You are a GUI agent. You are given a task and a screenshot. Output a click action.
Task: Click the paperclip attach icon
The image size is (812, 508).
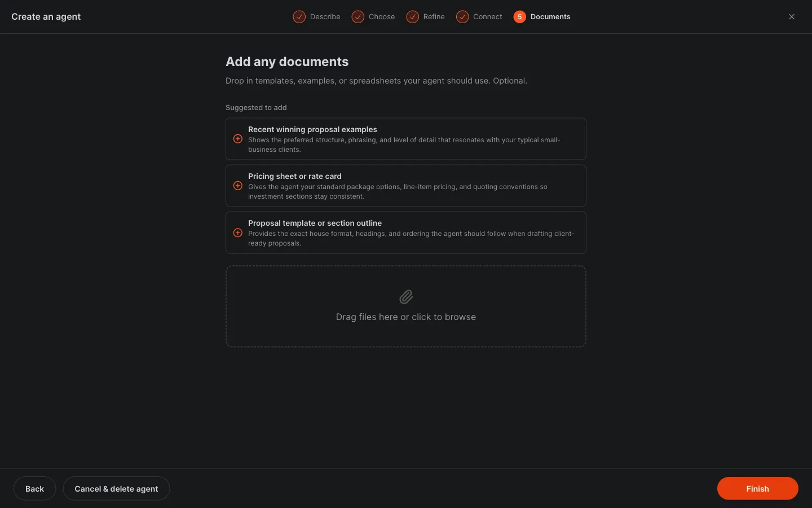click(406, 297)
